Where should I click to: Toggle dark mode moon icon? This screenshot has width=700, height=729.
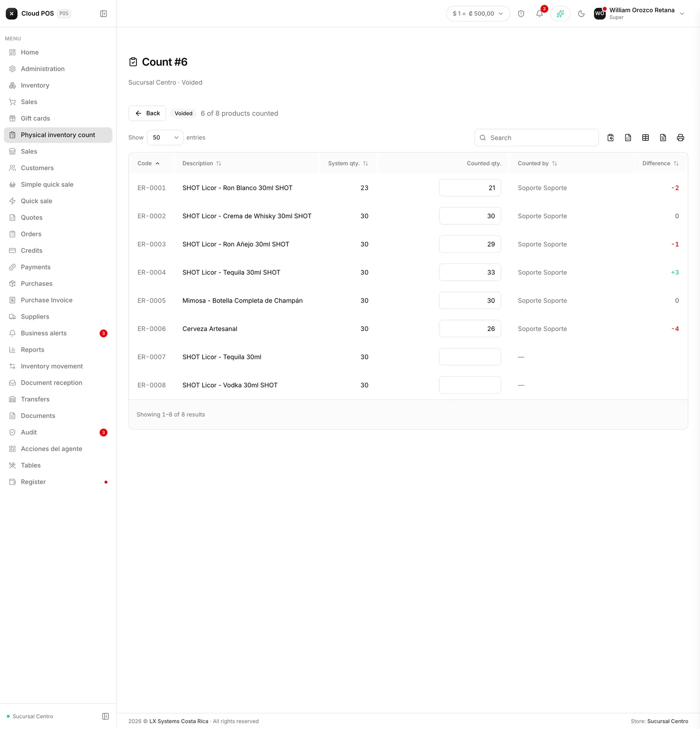[x=581, y=14]
